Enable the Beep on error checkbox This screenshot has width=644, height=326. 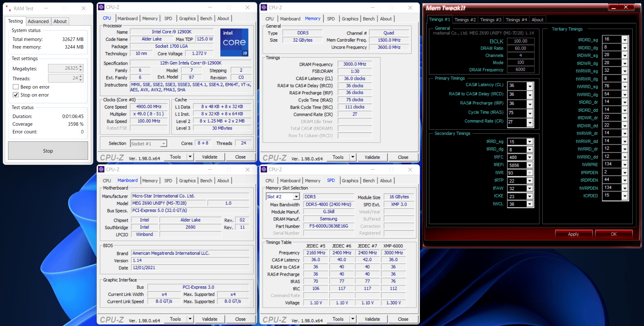tap(15, 87)
